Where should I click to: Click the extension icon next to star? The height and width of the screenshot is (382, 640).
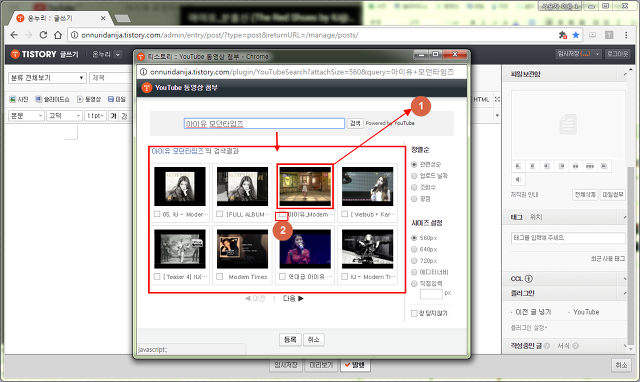pos(563,35)
